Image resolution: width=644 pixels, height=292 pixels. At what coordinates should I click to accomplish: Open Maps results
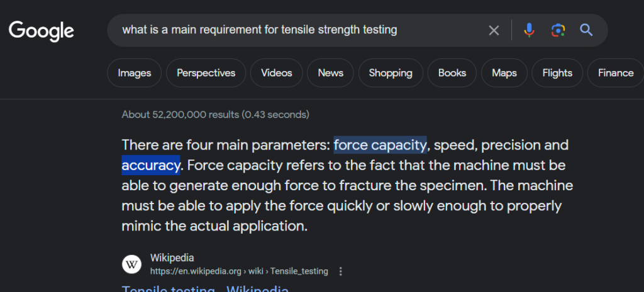[x=504, y=73]
